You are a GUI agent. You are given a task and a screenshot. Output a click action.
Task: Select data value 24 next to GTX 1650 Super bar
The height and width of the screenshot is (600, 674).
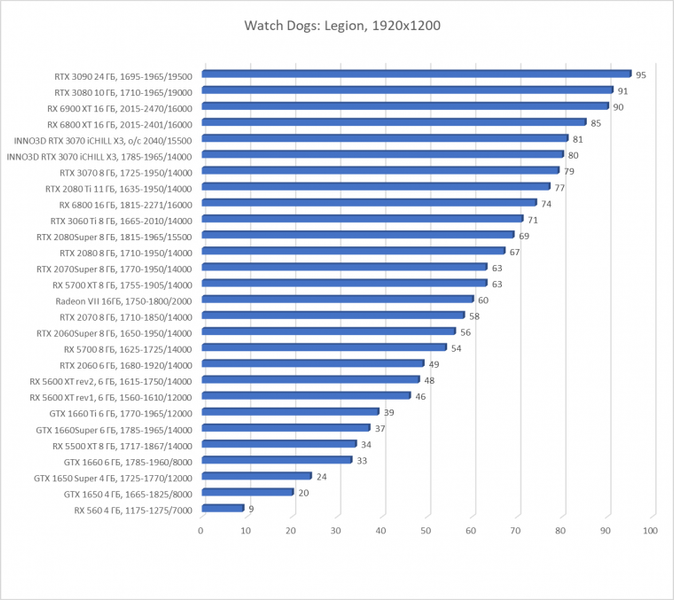point(322,477)
